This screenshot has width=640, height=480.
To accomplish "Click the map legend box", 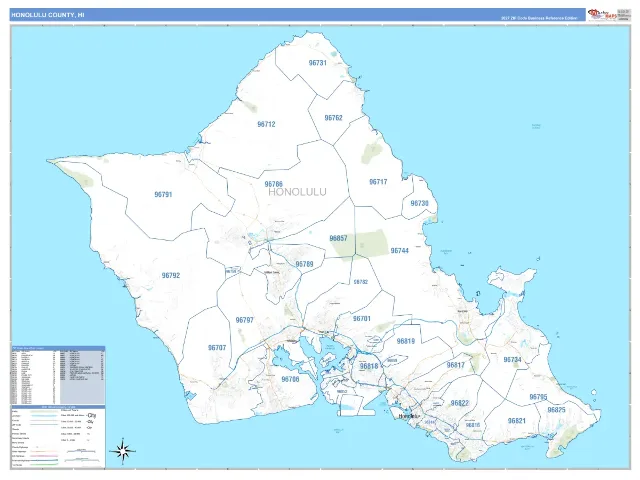I will click(x=58, y=436).
